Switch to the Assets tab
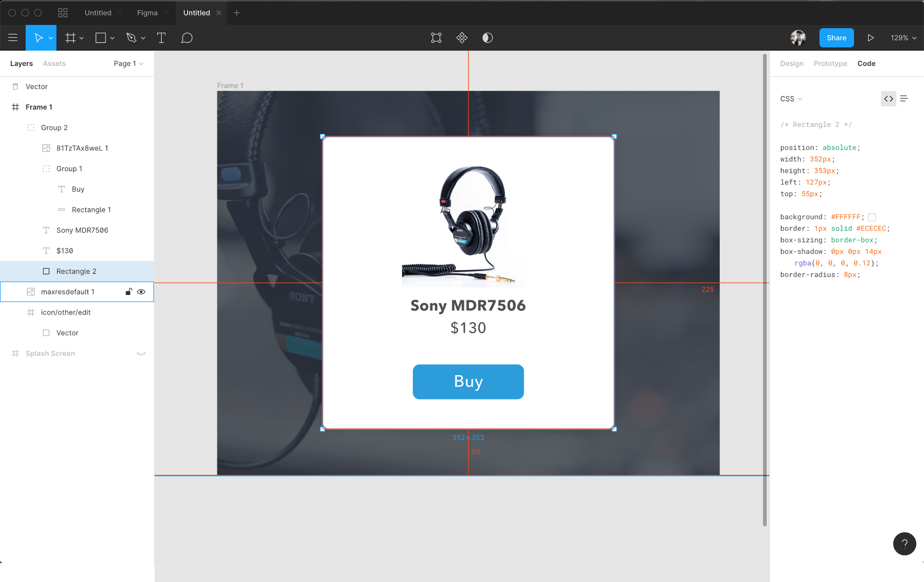 (54, 64)
